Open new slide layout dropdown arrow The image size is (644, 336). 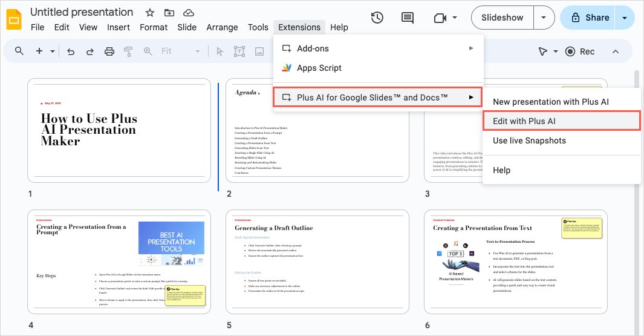point(53,51)
